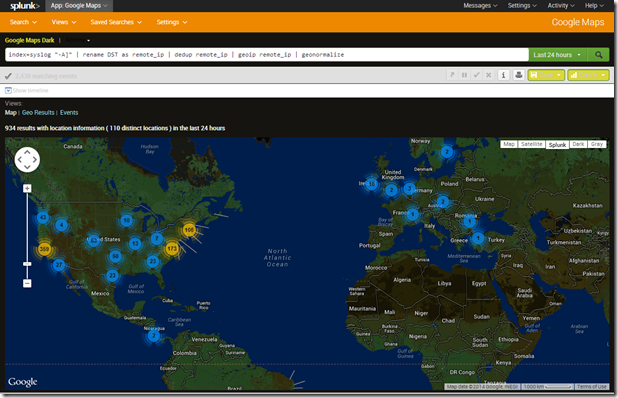Open the Activity dropdown in the top bar
The width and height of the screenshot is (618, 398).
560,6
